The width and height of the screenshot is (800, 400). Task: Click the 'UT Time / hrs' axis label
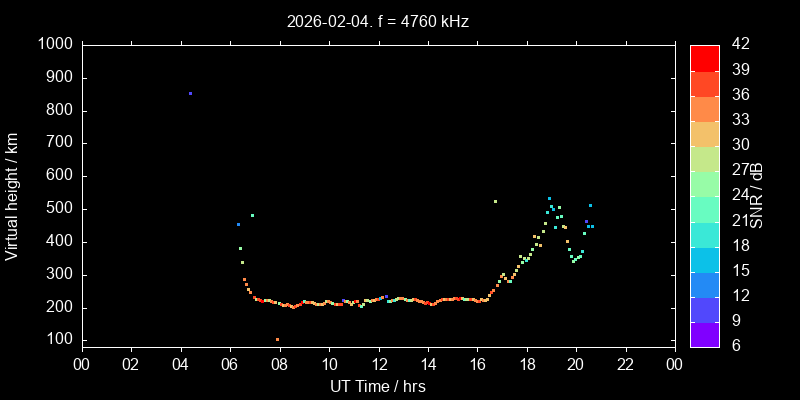point(378,386)
